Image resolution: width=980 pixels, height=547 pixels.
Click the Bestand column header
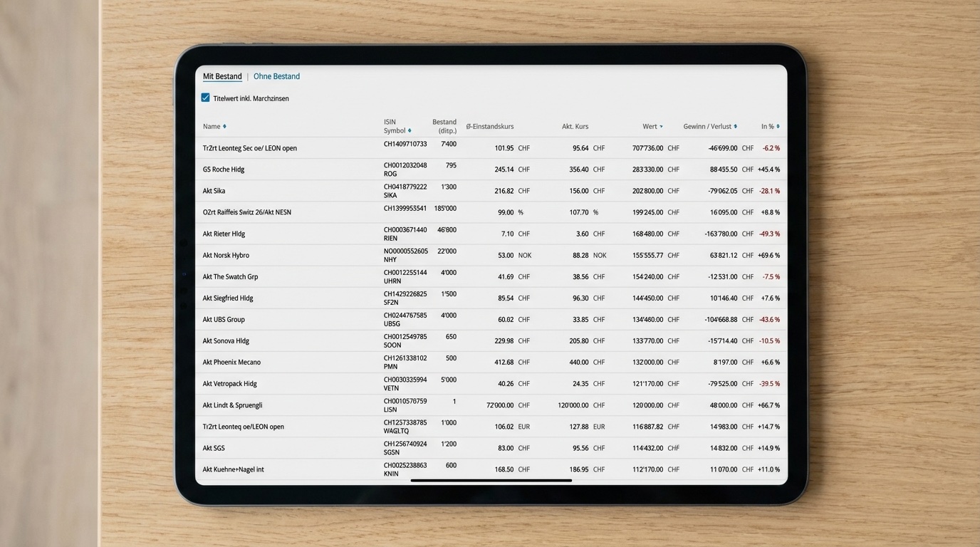tap(444, 126)
